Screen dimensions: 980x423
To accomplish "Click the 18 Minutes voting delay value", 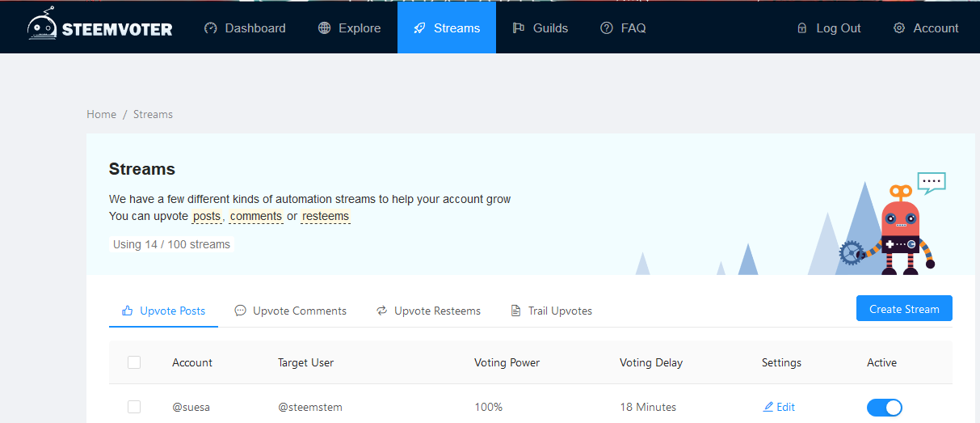I will (648, 407).
